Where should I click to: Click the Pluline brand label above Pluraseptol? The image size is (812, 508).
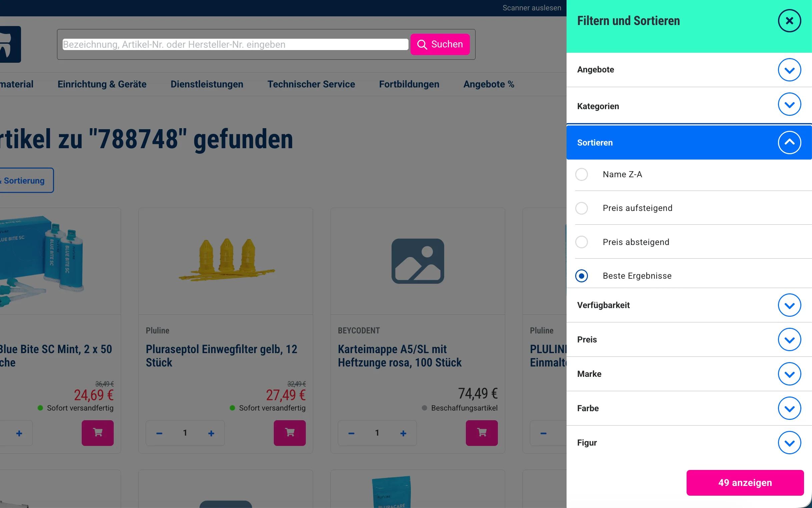coord(157,331)
